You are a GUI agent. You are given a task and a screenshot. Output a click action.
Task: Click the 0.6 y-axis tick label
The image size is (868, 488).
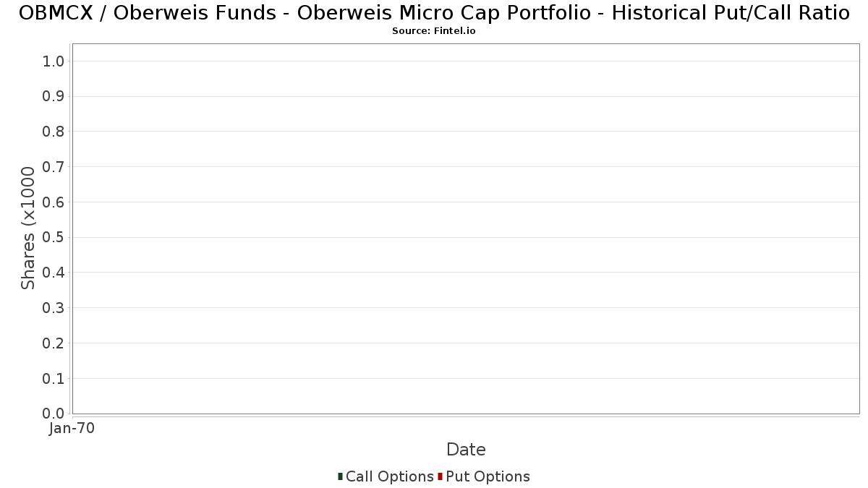tap(54, 202)
